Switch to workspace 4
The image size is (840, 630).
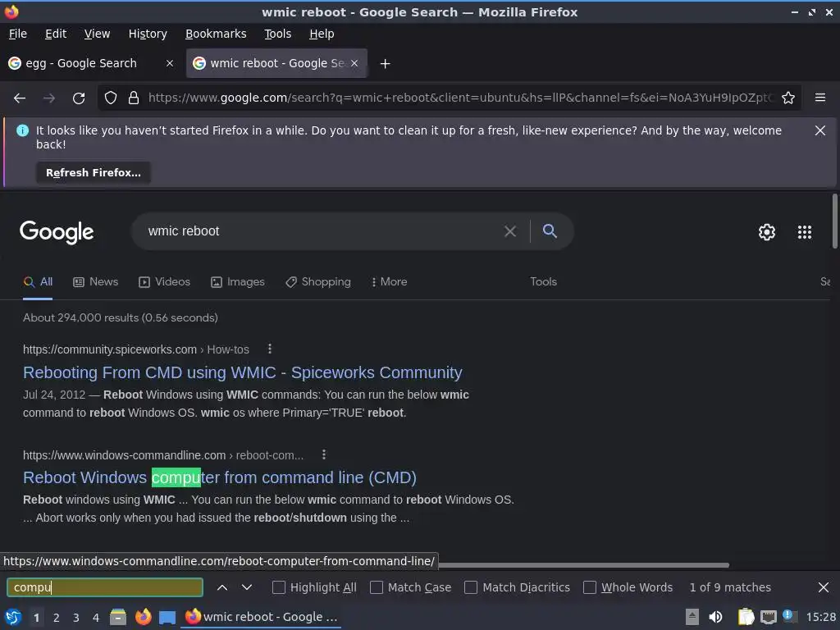pyautogui.click(x=96, y=618)
